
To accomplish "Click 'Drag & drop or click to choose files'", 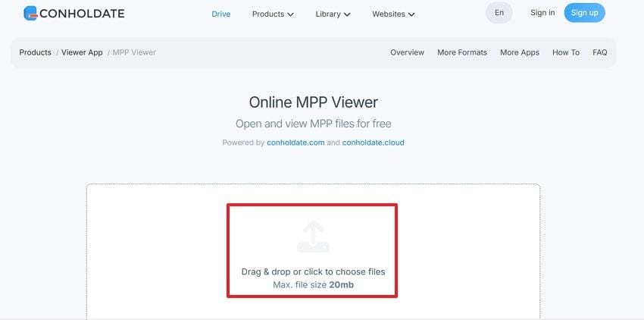I will [314, 272].
